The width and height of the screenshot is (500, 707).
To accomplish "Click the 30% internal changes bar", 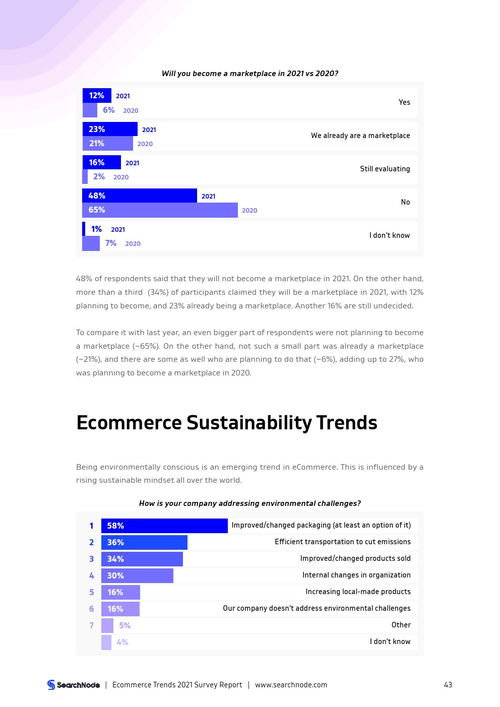I will point(137,576).
